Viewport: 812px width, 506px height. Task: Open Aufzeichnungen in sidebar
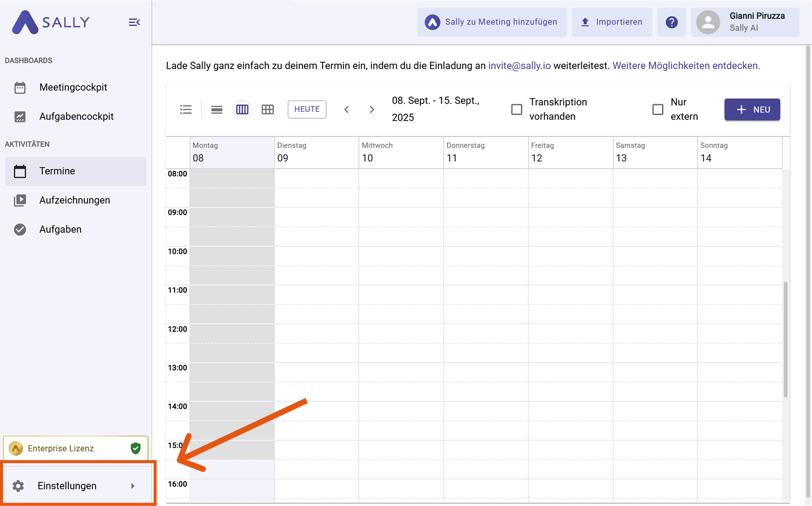tap(74, 200)
